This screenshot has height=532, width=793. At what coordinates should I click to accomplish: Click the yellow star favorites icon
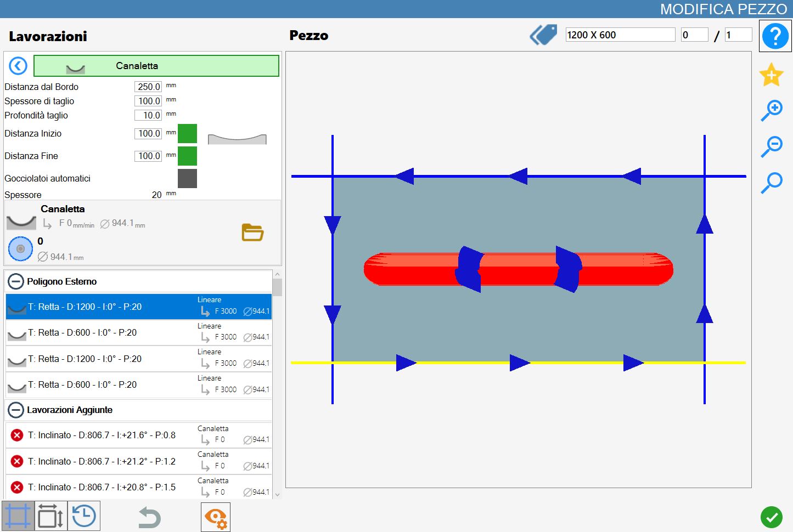[x=771, y=75]
